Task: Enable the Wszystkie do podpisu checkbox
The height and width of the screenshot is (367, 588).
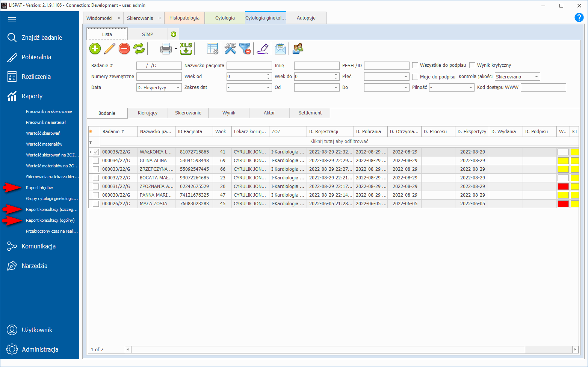Action: click(415, 65)
